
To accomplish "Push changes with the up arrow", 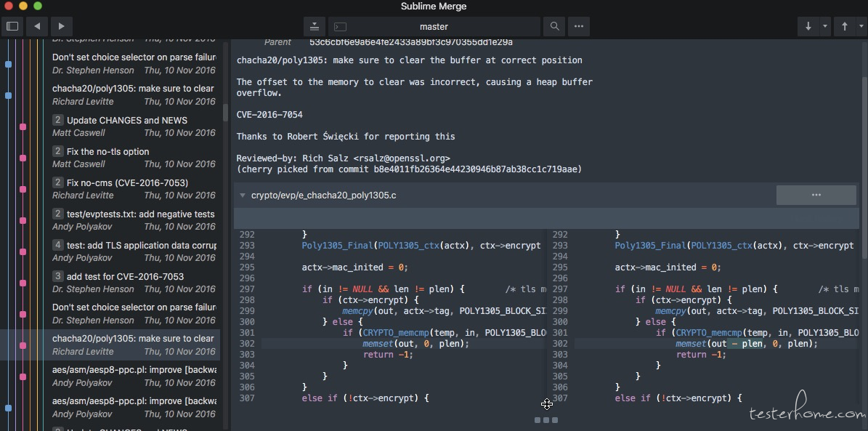I will 844,26.
